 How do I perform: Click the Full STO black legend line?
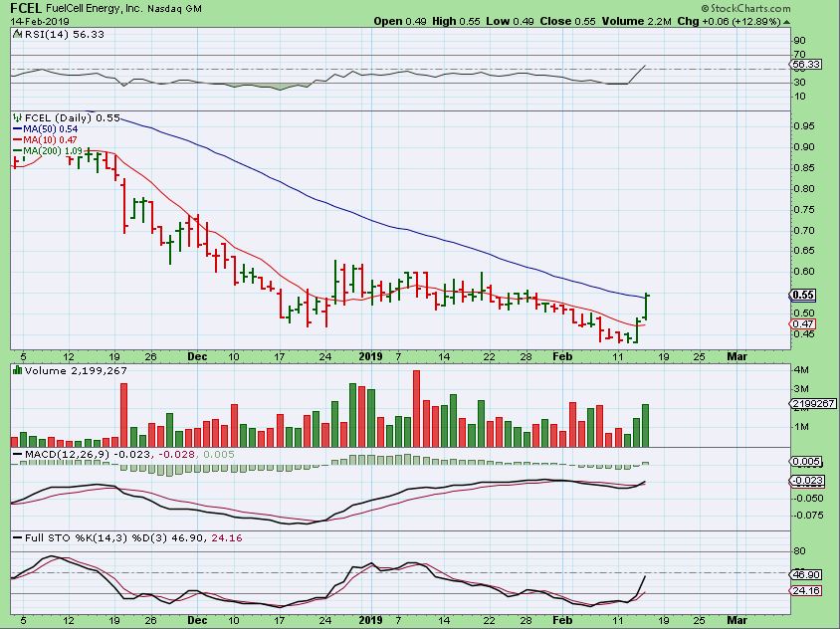(17, 537)
